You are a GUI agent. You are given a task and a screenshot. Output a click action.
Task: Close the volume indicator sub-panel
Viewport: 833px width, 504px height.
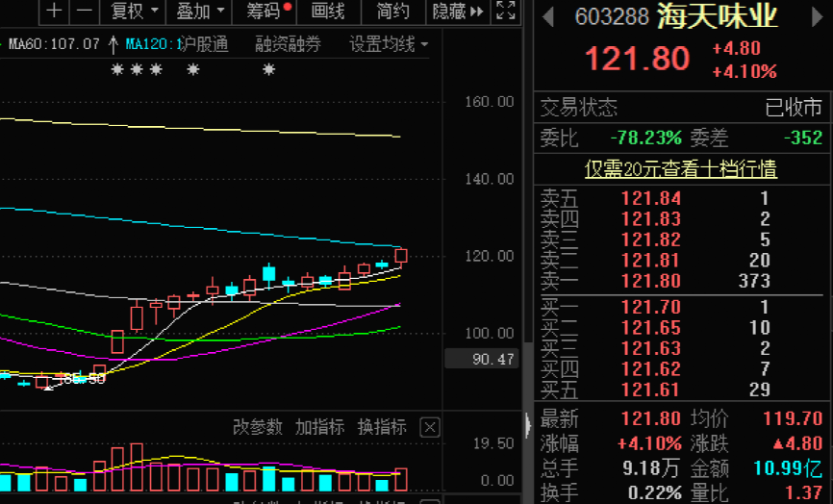430,427
